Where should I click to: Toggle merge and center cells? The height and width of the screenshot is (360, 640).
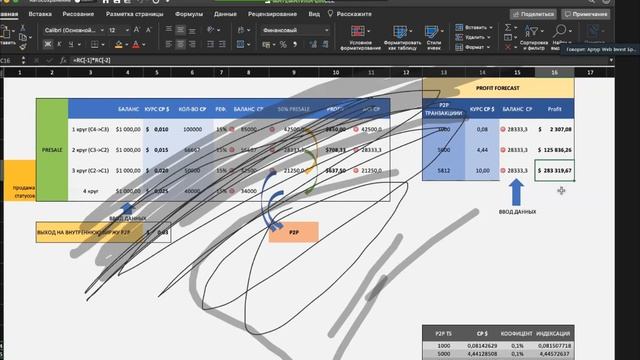(x=240, y=44)
